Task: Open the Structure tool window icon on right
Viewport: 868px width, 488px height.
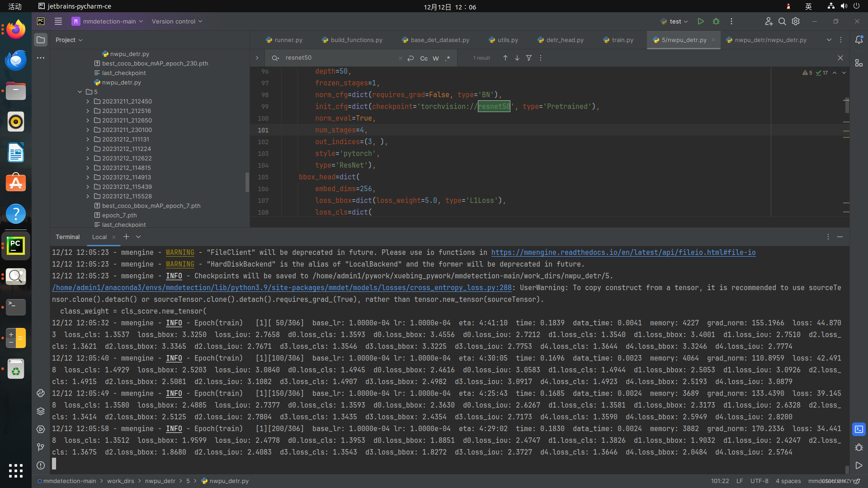Action: click(859, 63)
